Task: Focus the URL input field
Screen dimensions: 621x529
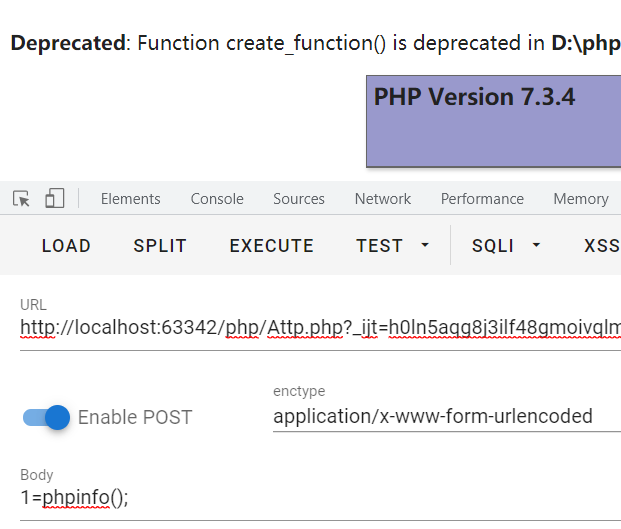Action: pos(320,328)
